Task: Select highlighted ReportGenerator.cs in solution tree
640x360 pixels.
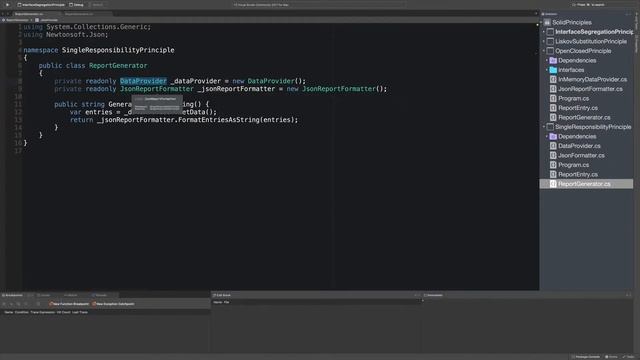Action: pyautogui.click(x=587, y=184)
